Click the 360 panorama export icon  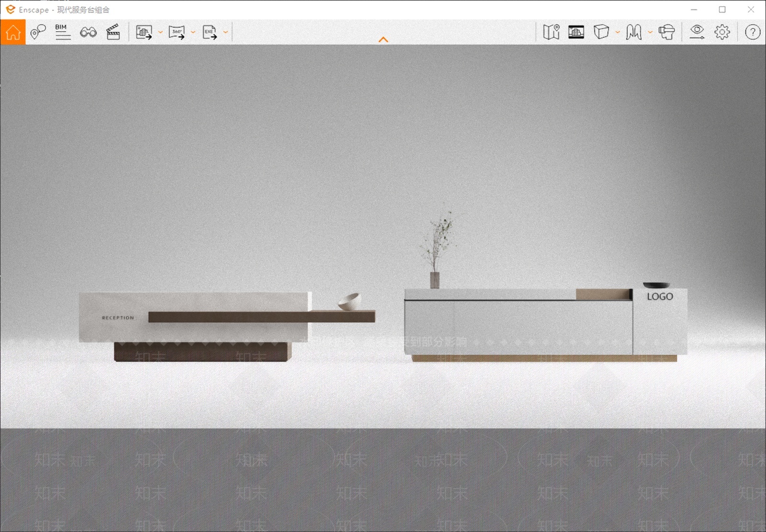[177, 32]
